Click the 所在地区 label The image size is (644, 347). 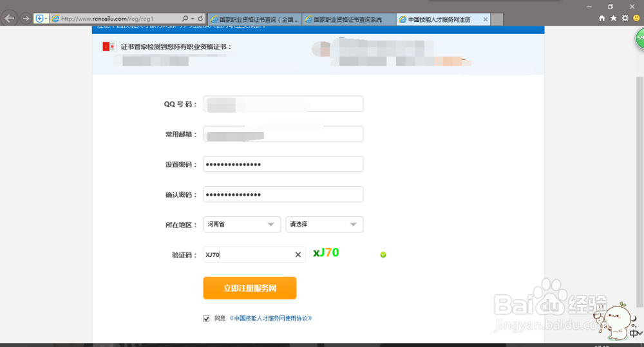[x=181, y=225]
